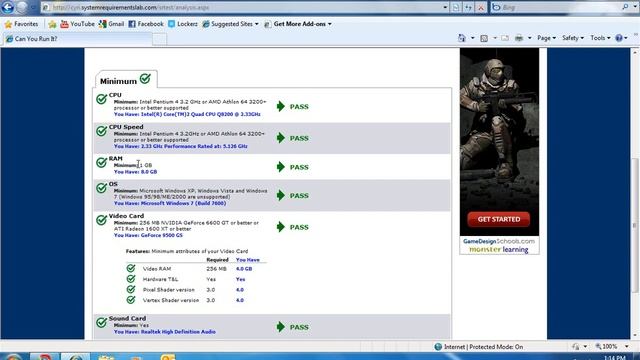This screenshot has height=360, width=640.
Task: Click the green check icon beside Video Card
Action: [101, 220]
